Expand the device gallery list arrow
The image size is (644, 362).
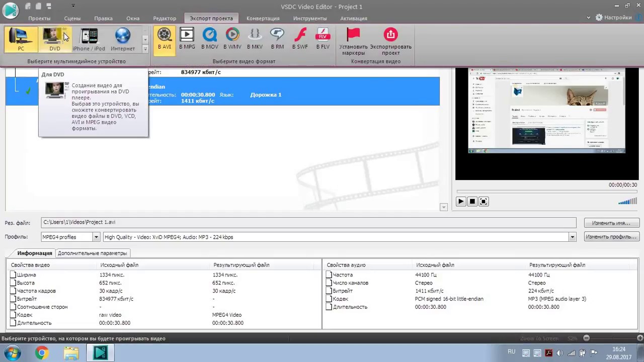pos(145,49)
